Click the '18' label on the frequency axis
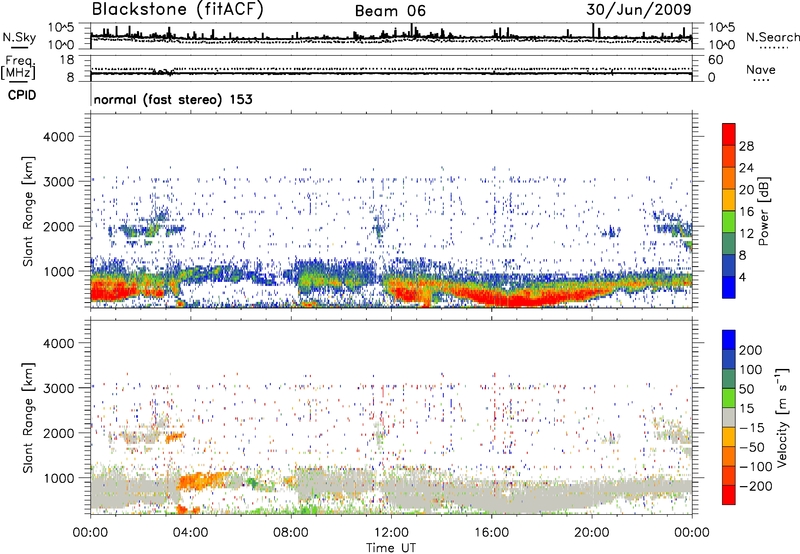The width and height of the screenshot is (800, 554). 67,60
